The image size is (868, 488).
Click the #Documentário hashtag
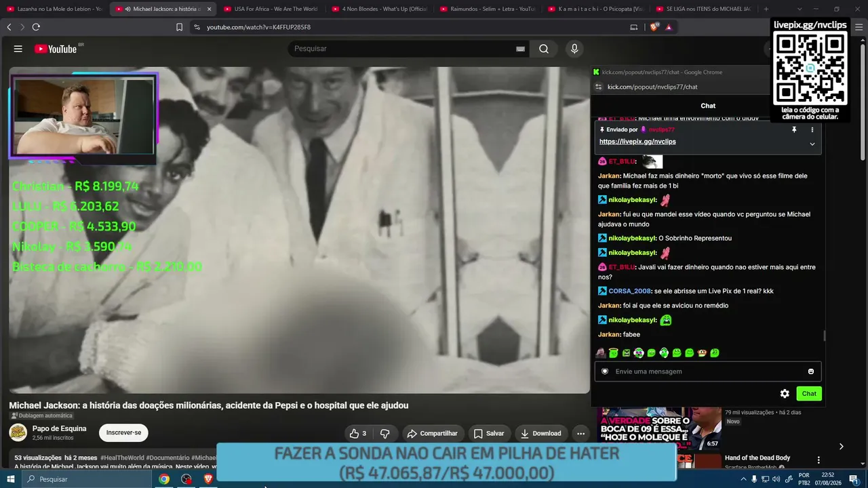pyautogui.click(x=168, y=458)
